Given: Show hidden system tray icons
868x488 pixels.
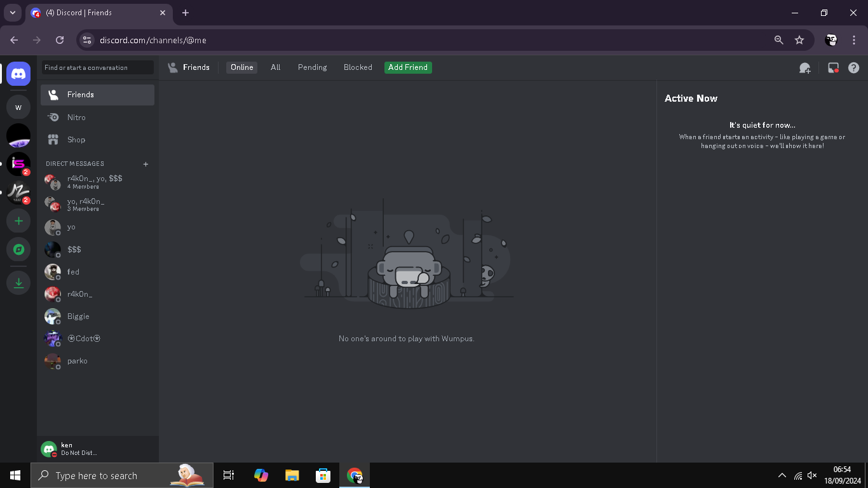Looking at the screenshot, I should point(782,475).
